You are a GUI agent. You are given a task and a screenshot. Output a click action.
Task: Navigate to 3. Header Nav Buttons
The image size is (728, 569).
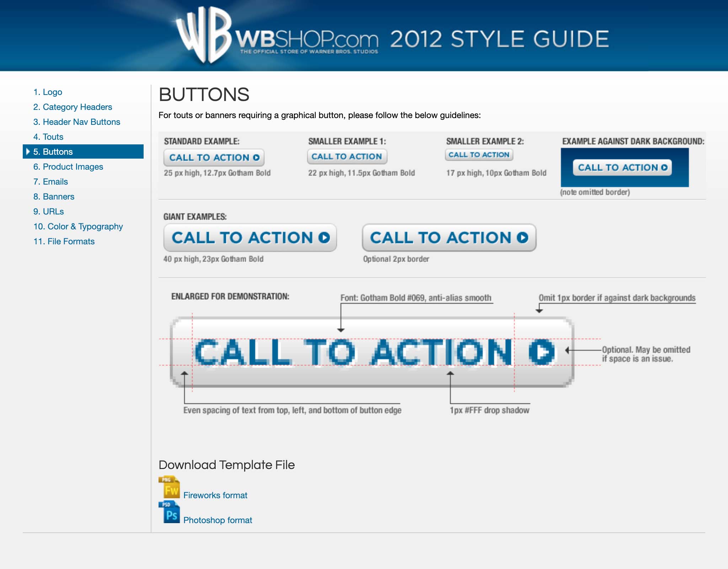[77, 122]
